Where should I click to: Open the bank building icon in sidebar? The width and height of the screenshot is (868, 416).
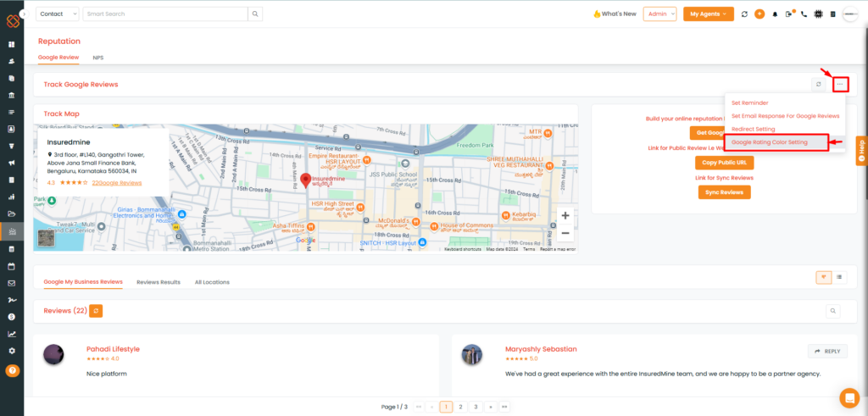tap(12, 95)
